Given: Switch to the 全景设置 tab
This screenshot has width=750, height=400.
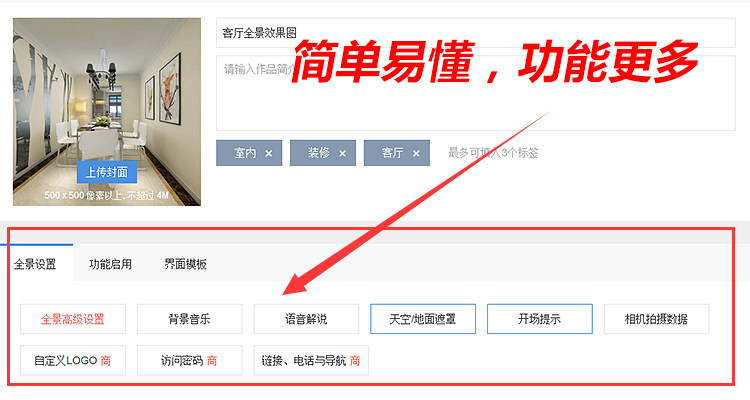Looking at the screenshot, I should pyautogui.click(x=35, y=264).
